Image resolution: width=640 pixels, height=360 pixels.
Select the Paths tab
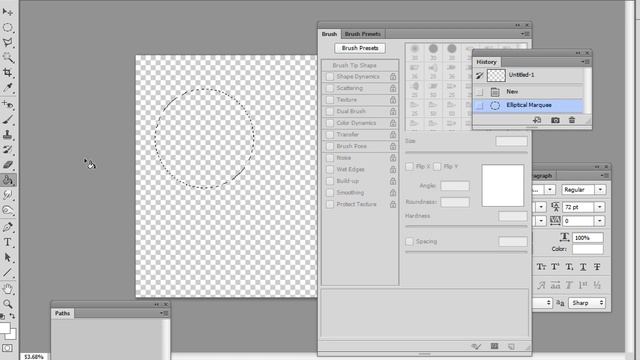point(62,313)
